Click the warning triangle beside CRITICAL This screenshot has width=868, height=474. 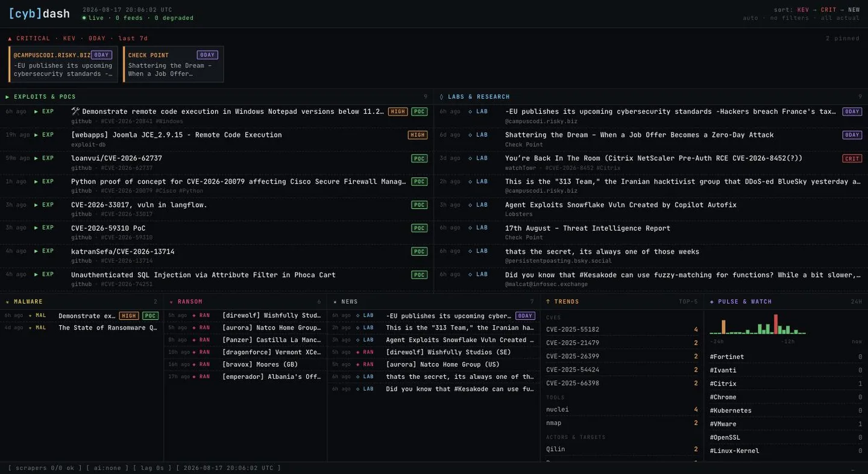point(10,39)
